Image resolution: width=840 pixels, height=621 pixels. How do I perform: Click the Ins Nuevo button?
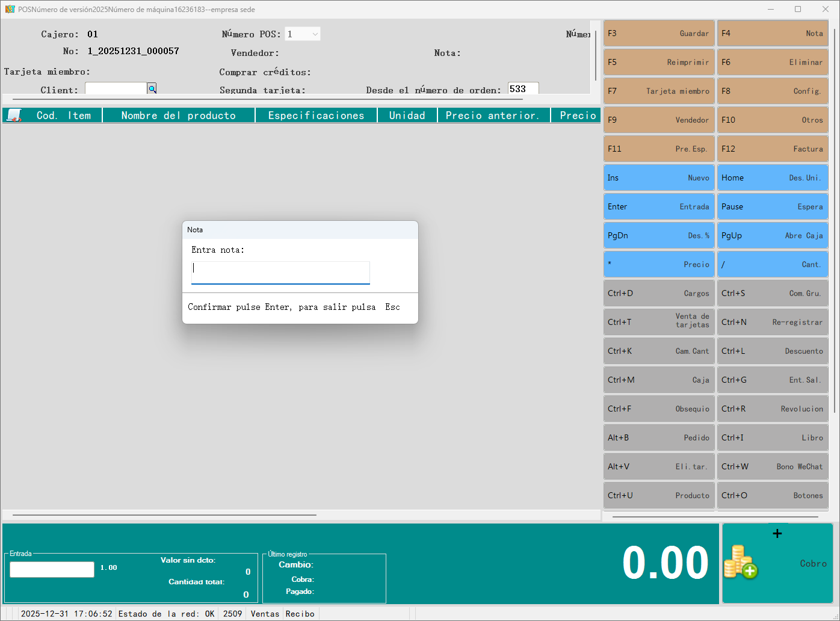click(659, 178)
